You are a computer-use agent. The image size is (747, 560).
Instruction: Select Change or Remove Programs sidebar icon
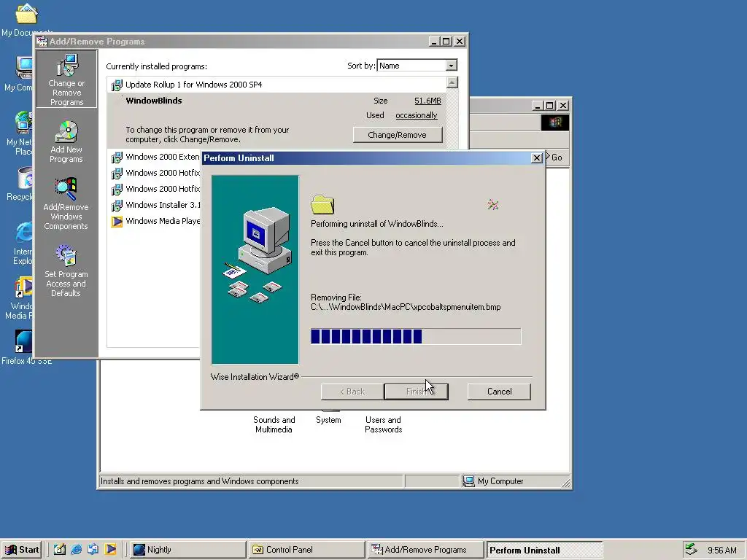(x=66, y=79)
